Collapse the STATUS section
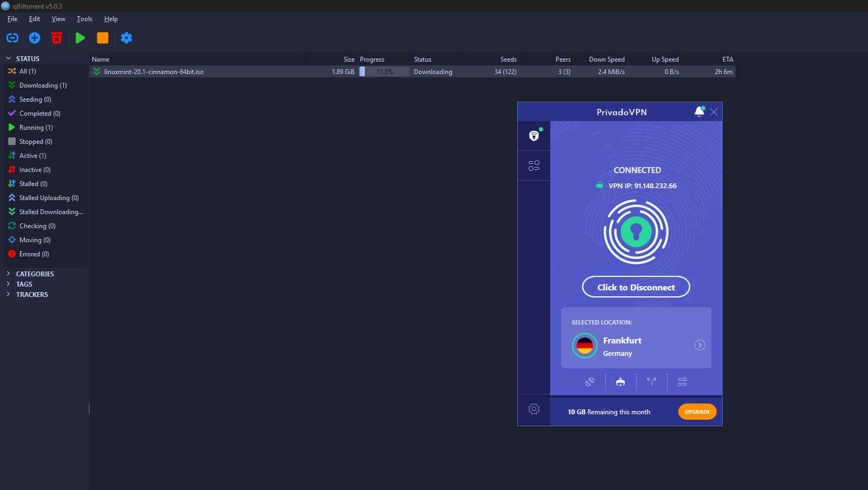The image size is (868, 490). tap(8, 58)
